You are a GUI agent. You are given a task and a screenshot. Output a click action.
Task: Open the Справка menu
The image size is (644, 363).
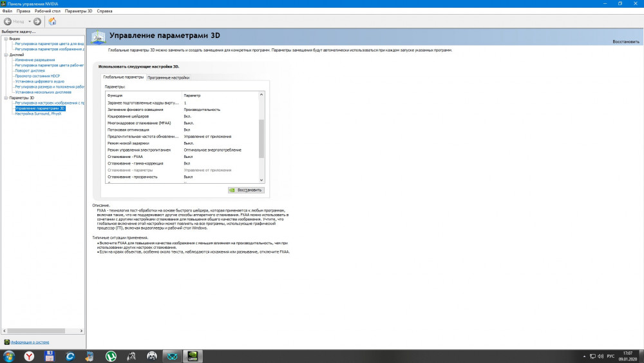click(104, 11)
